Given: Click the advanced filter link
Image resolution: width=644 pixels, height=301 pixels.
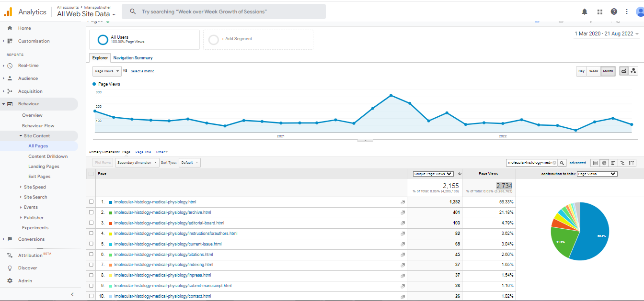Looking at the screenshot, I should point(577,163).
